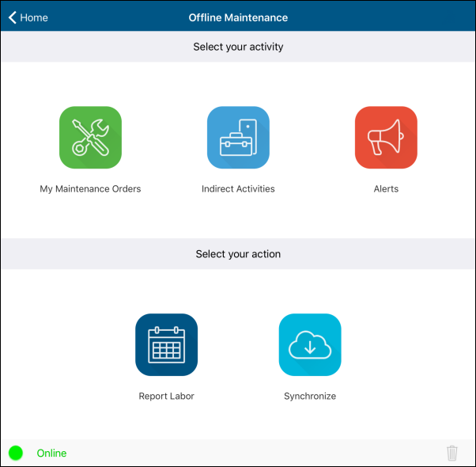
Task: Open the blue Indirect Activities toolbox icon
Action: coord(238,138)
